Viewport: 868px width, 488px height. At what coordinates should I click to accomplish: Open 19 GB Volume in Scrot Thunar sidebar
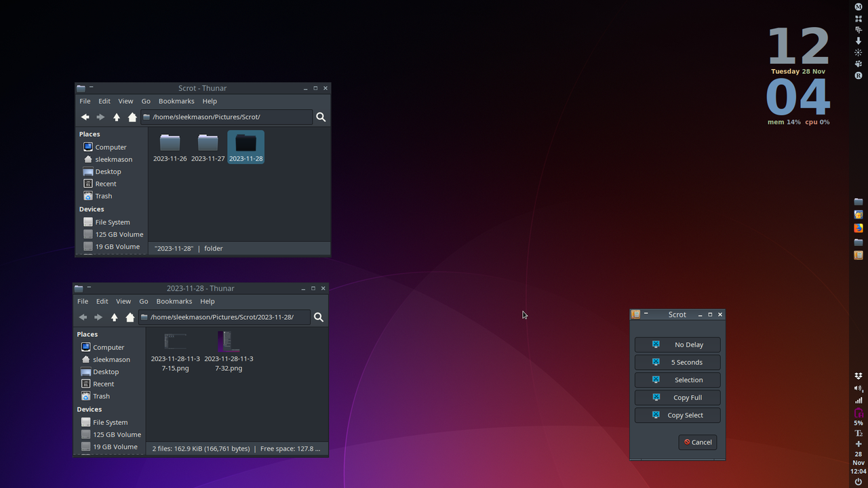[111, 247]
